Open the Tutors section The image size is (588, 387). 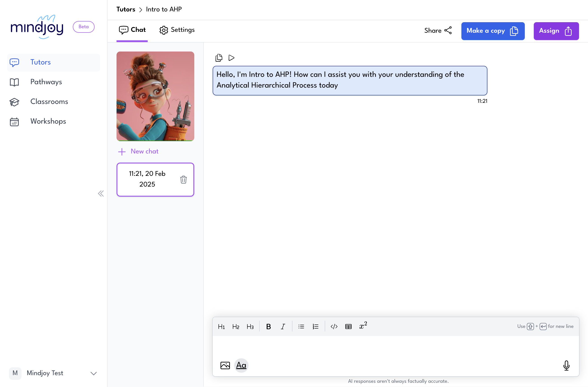[54, 62]
